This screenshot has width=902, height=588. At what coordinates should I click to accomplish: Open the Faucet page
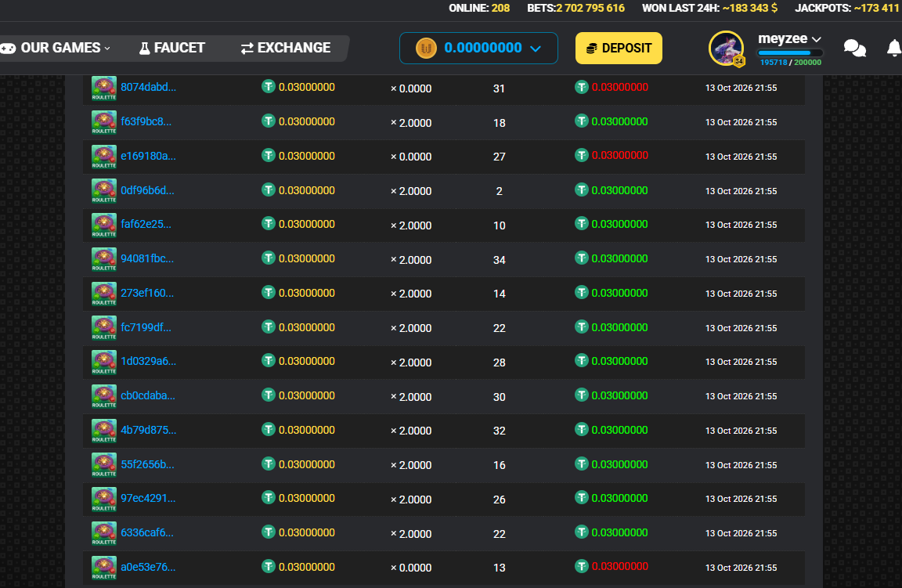click(172, 48)
